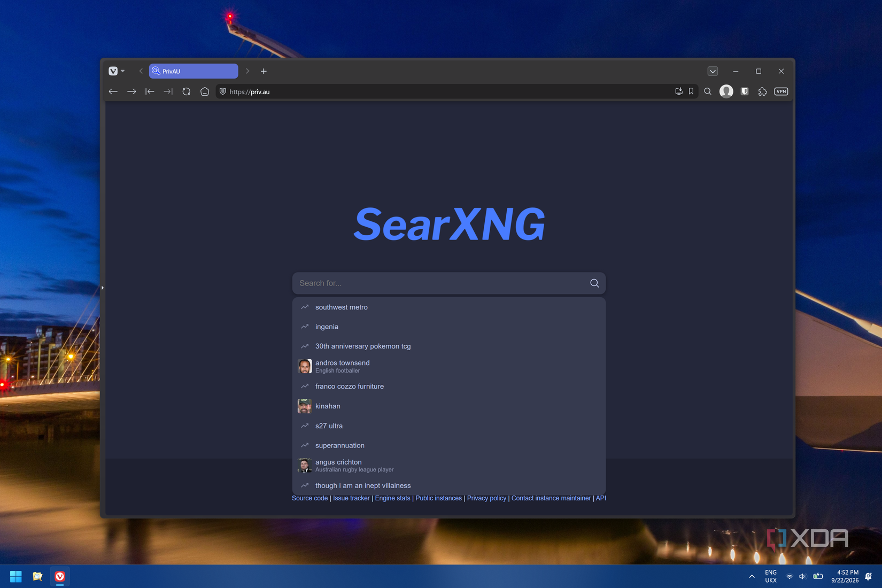The width and height of the screenshot is (882, 588).
Task: Open the volume control in tray
Action: pyautogui.click(x=802, y=576)
